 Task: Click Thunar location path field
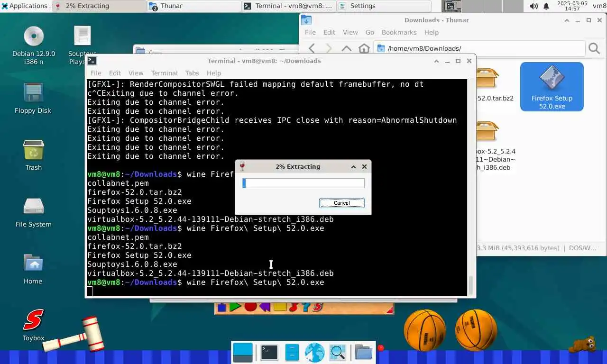pyautogui.click(x=479, y=48)
